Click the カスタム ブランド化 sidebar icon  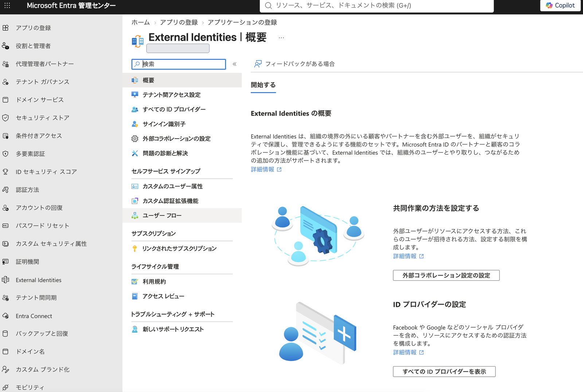(x=5, y=369)
